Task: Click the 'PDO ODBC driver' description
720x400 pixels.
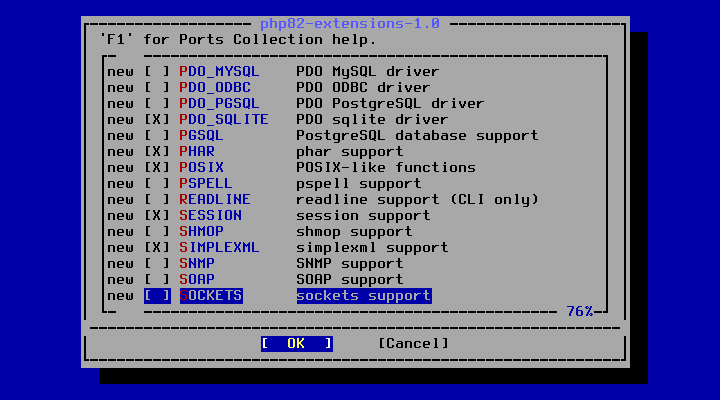Action: pos(363,88)
